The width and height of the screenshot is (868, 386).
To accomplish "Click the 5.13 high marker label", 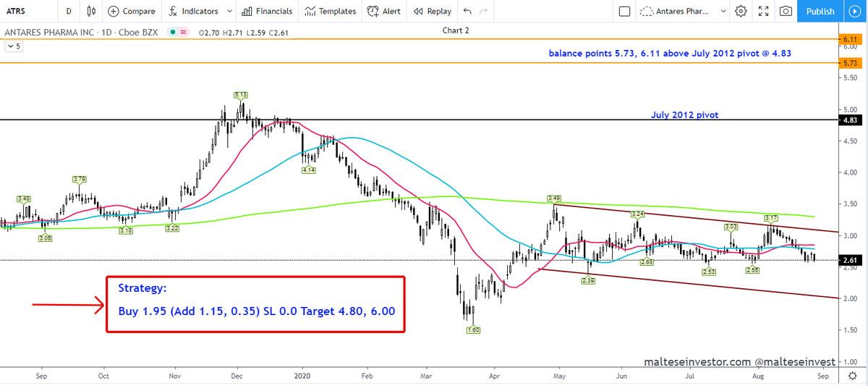I will pyautogui.click(x=241, y=95).
